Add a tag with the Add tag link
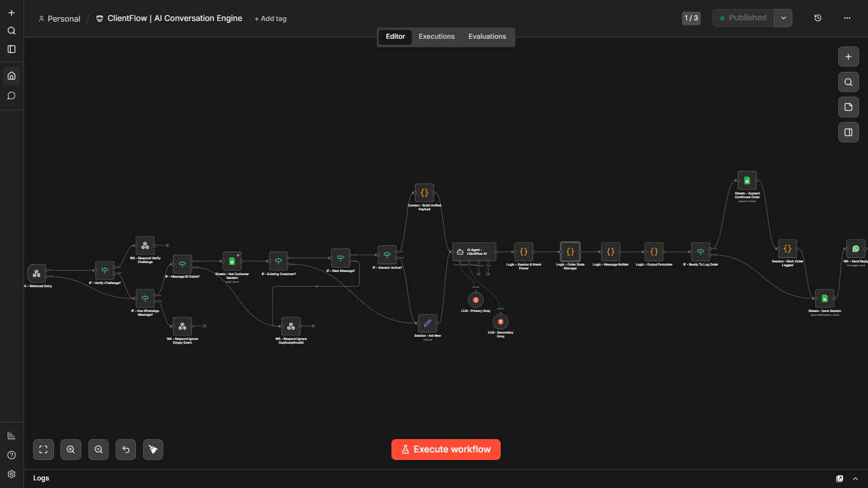The image size is (868, 488). (271, 18)
